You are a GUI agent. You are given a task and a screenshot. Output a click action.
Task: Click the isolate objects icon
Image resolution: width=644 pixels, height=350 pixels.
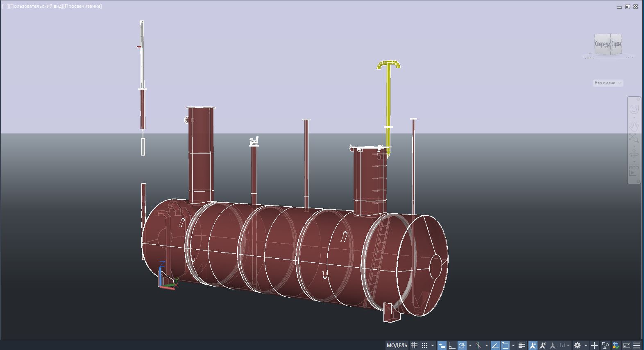(605, 345)
